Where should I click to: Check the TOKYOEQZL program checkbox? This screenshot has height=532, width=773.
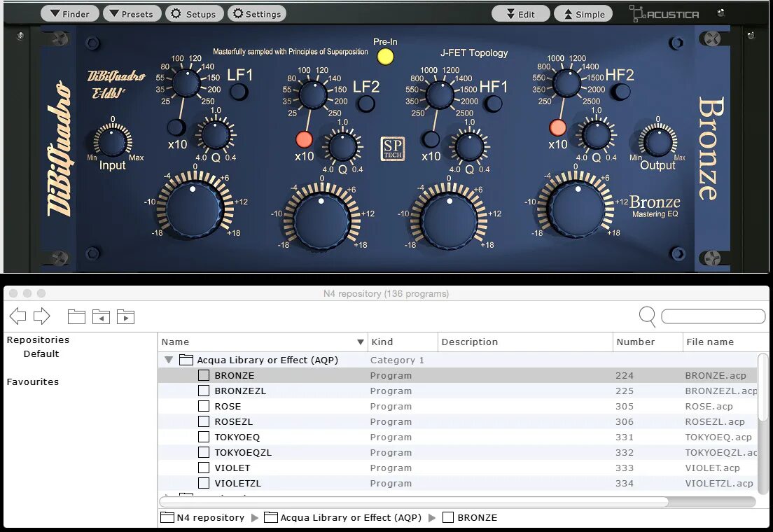(204, 452)
